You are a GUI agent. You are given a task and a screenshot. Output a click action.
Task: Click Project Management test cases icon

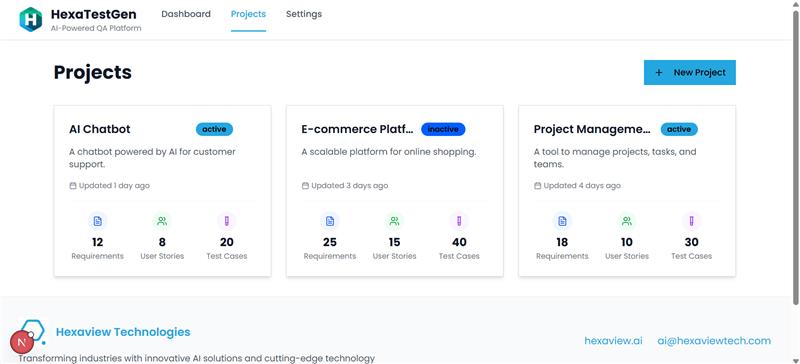point(691,221)
